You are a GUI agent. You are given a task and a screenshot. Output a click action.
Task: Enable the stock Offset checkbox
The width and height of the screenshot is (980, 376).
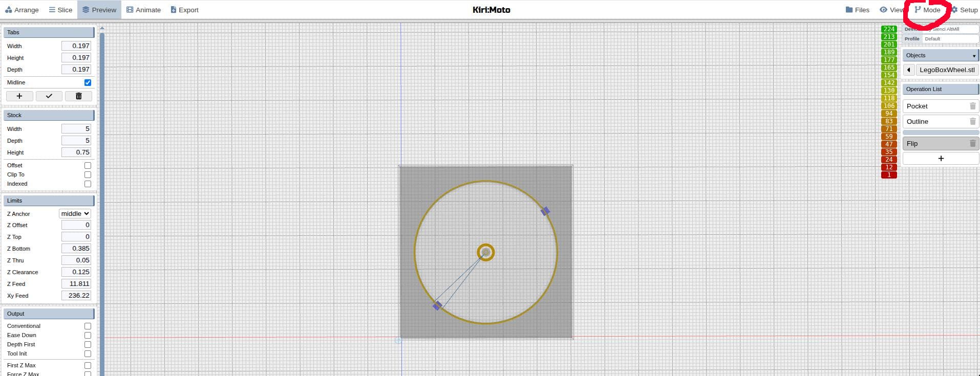click(88, 166)
